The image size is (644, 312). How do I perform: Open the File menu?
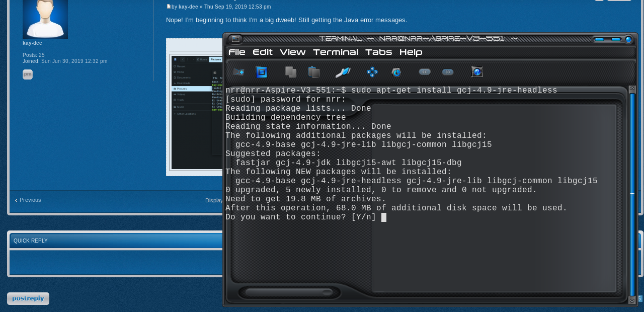[x=237, y=52]
